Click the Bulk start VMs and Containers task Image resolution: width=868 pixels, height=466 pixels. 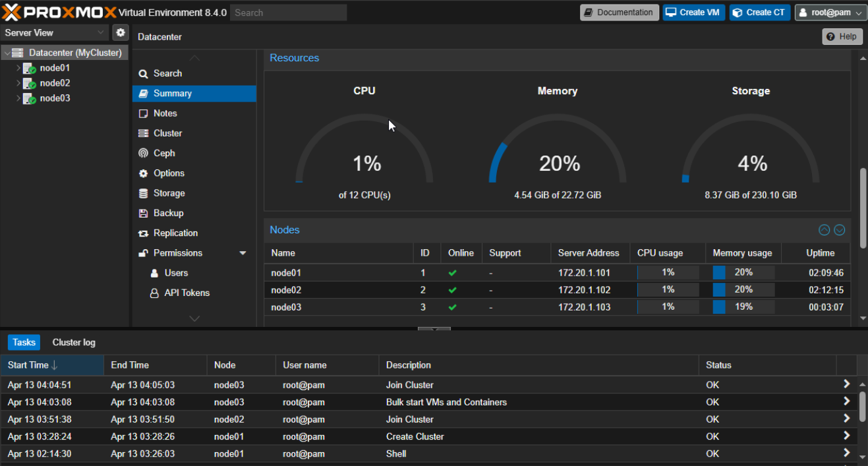pos(446,401)
